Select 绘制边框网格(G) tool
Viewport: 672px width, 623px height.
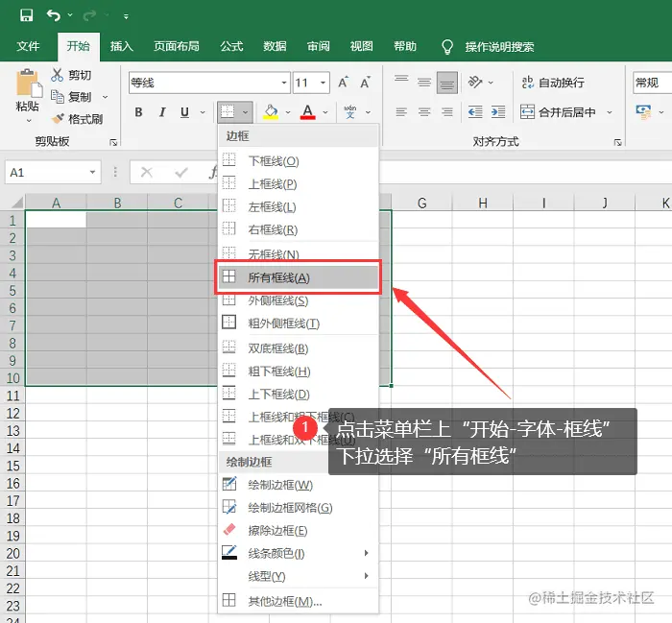(x=299, y=508)
